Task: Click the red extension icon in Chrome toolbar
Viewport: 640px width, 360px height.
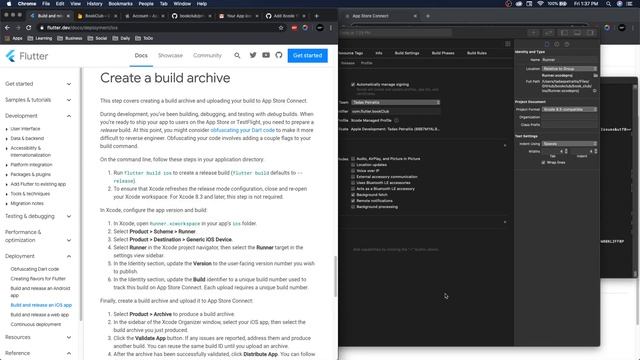Action: (294, 28)
